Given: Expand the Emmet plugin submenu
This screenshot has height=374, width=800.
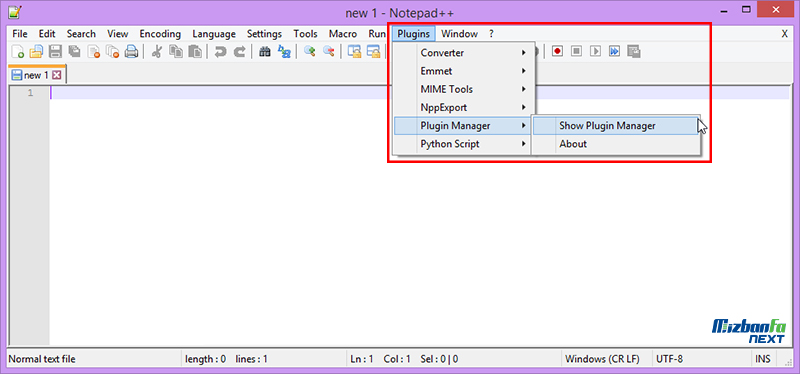Looking at the screenshot, I should pos(463,71).
